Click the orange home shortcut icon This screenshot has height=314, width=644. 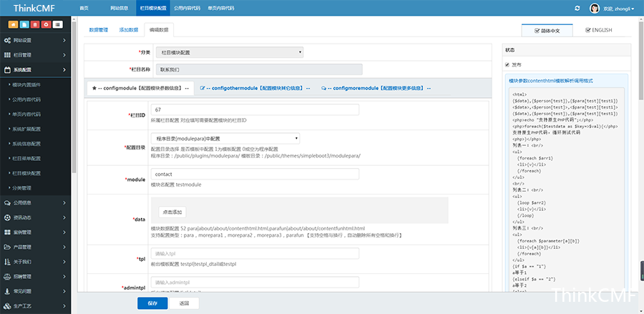(13, 24)
